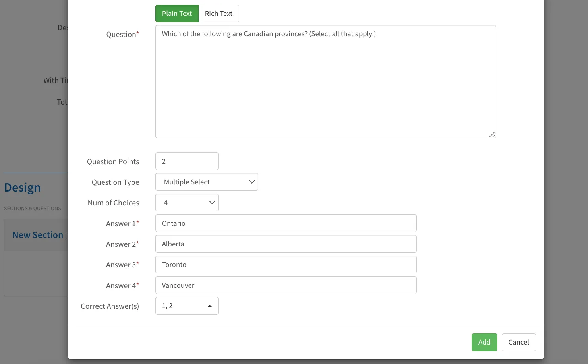Switch to Rich Text mode
The width and height of the screenshot is (588, 364).
pyautogui.click(x=219, y=14)
